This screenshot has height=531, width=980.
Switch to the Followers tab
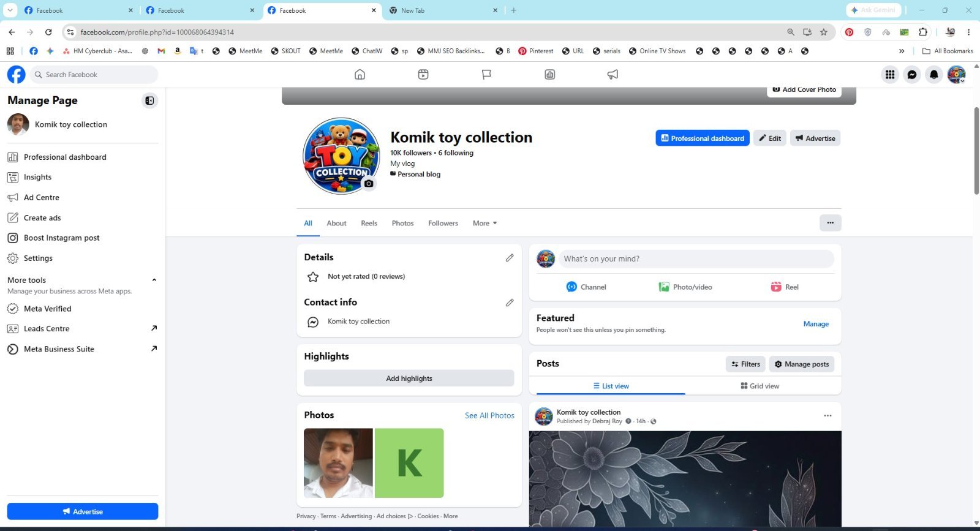click(443, 224)
